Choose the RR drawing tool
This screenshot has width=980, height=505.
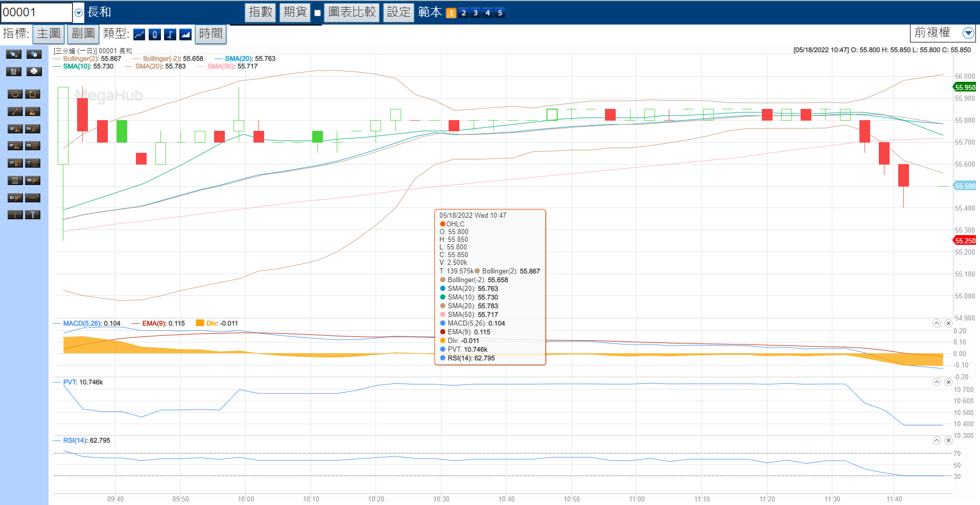tap(32, 180)
